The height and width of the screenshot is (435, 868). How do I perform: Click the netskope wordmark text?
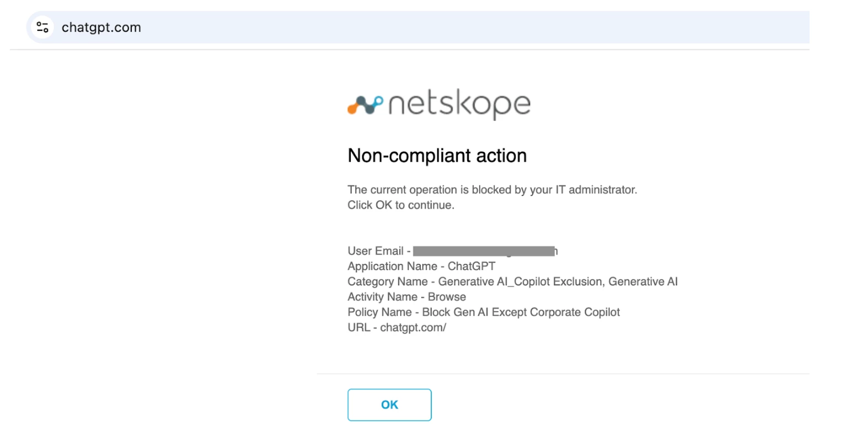tap(459, 104)
